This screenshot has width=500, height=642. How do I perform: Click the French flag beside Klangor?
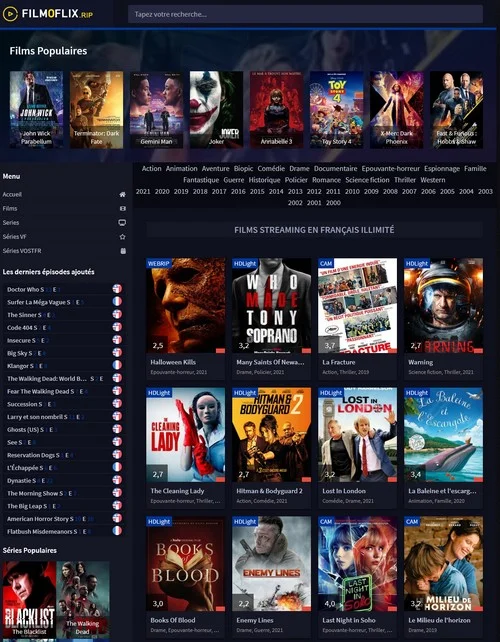[x=117, y=365]
